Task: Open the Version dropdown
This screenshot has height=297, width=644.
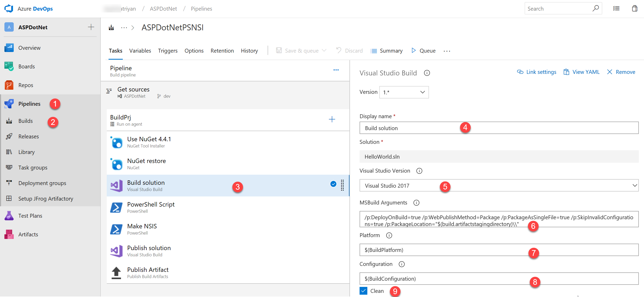Action: [404, 92]
